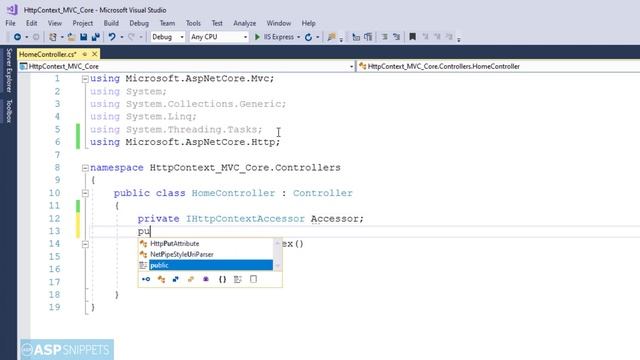Click the Save All toolbar icon

96,37
